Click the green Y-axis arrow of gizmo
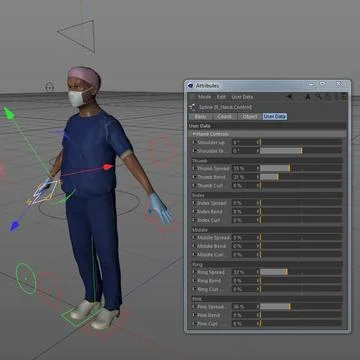 coord(9,113)
